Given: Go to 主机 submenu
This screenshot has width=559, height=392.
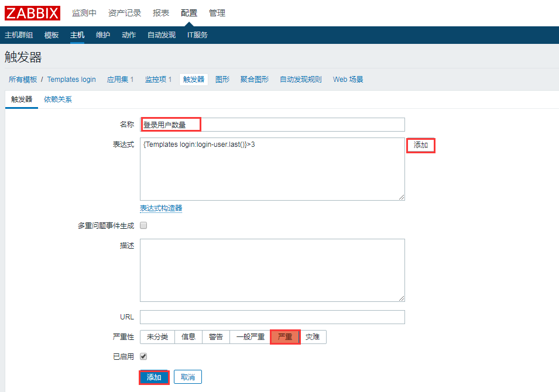Looking at the screenshot, I should pos(77,35).
